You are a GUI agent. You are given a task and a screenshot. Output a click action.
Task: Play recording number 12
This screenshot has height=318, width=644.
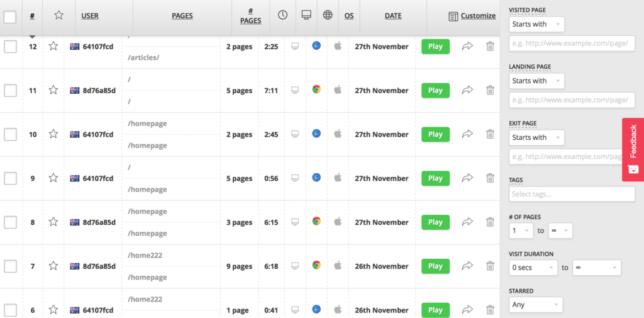pos(435,47)
